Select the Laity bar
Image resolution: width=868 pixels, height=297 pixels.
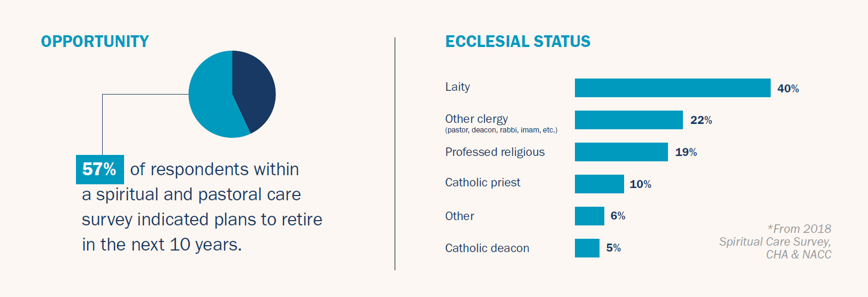(x=672, y=88)
